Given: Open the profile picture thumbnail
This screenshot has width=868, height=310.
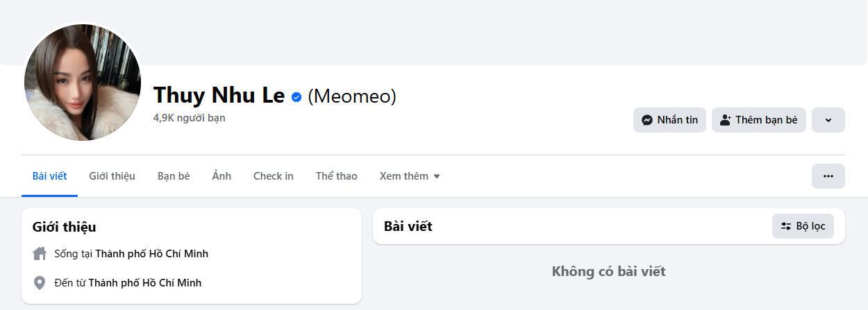Looking at the screenshot, I should [83, 83].
